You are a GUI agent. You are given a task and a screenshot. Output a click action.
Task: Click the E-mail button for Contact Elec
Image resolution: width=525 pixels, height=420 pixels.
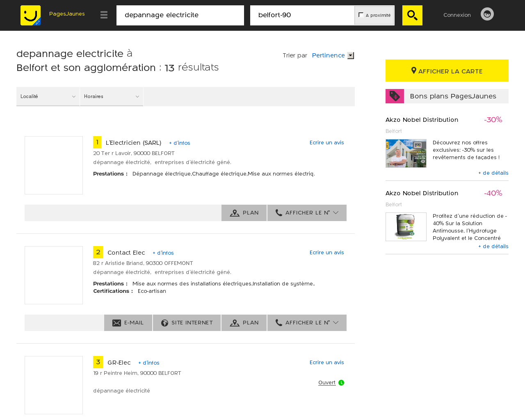128,323
